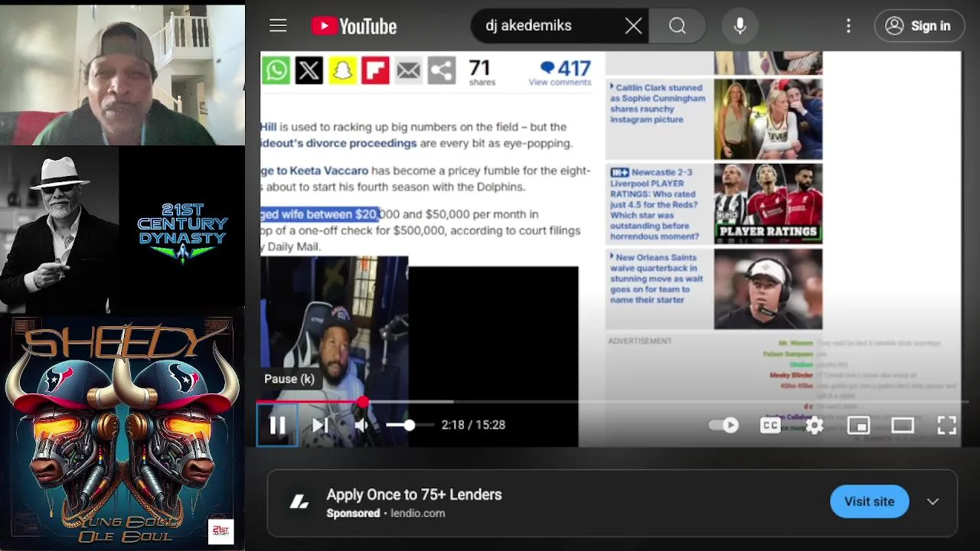Share article on X icon
The width and height of the screenshot is (980, 551).
[x=309, y=70]
